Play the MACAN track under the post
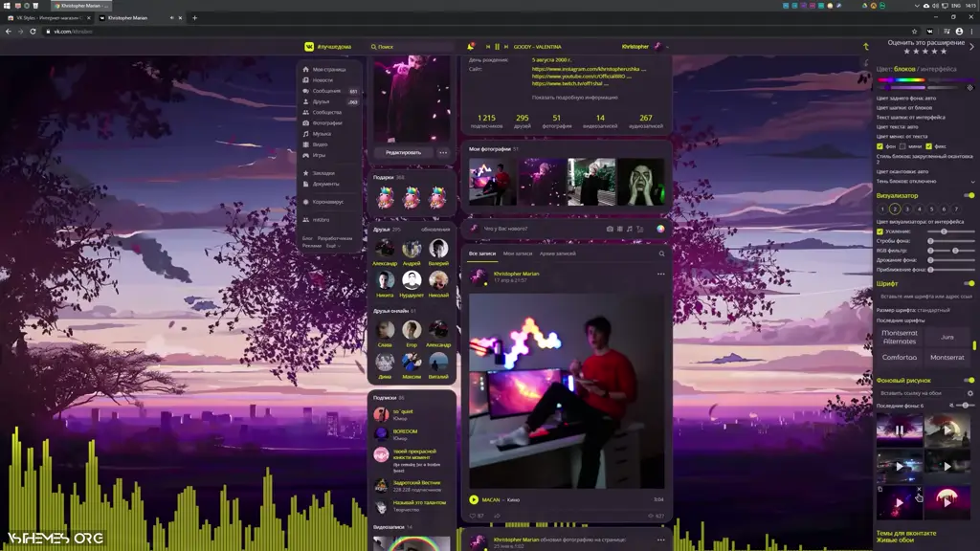Image resolution: width=980 pixels, height=551 pixels. point(474,499)
